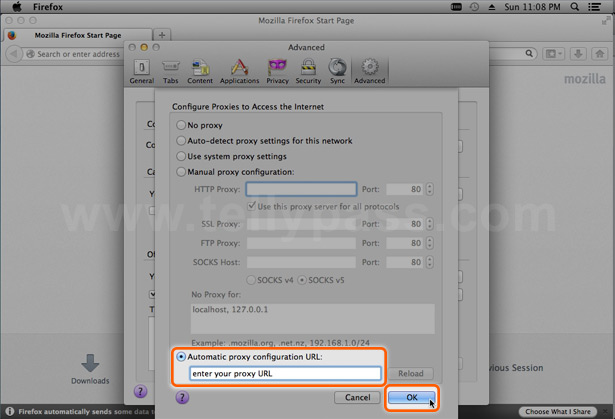This screenshot has width=615, height=419.
Task: Open Firefox downloads arrow in toolbar
Action: 578,54
